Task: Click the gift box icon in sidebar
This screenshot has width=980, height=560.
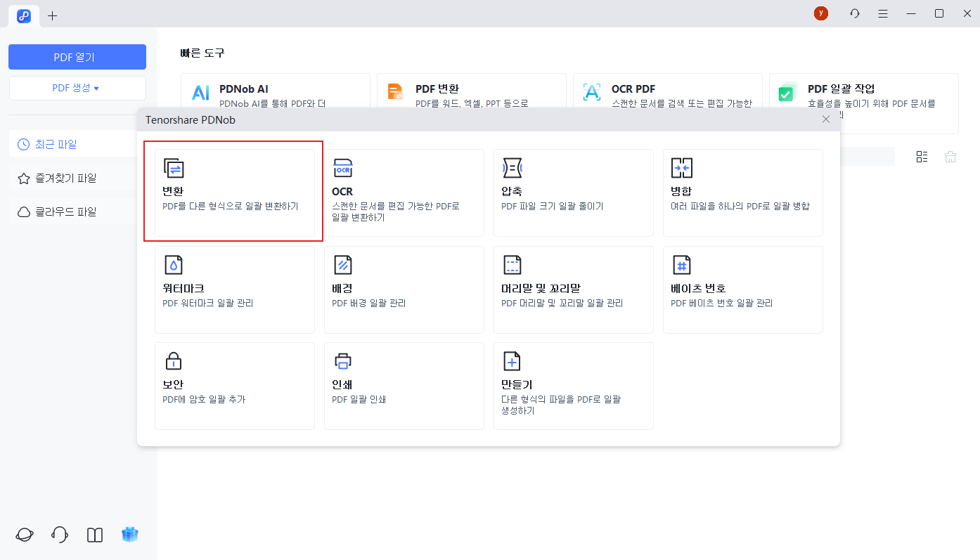Action: [x=129, y=535]
